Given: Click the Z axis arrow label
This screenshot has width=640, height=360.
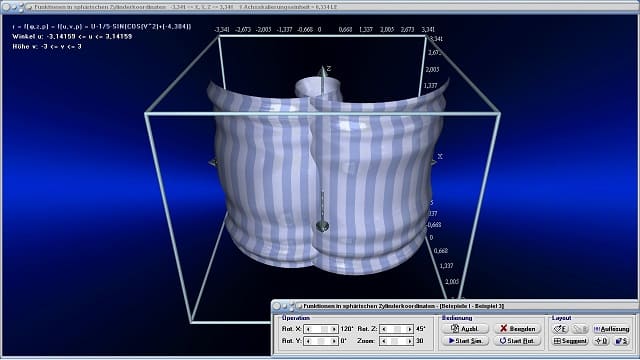Looking at the screenshot, I should (x=328, y=69).
